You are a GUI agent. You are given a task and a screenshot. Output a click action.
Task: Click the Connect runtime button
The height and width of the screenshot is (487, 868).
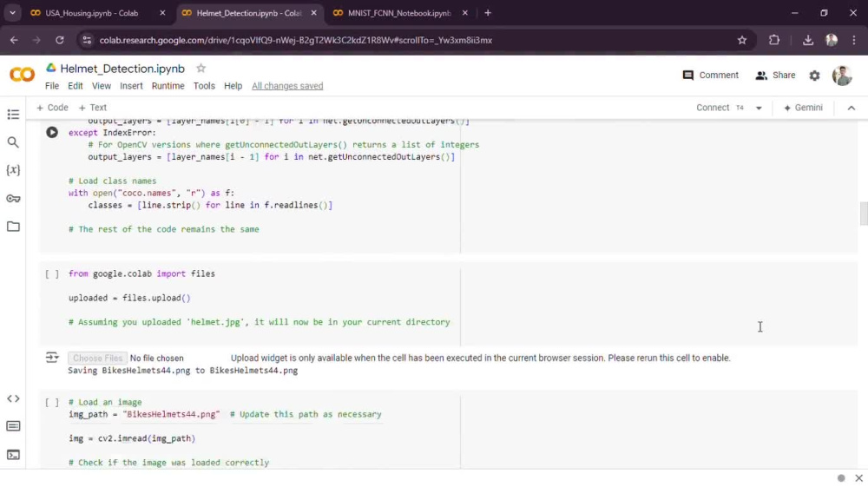(x=713, y=108)
